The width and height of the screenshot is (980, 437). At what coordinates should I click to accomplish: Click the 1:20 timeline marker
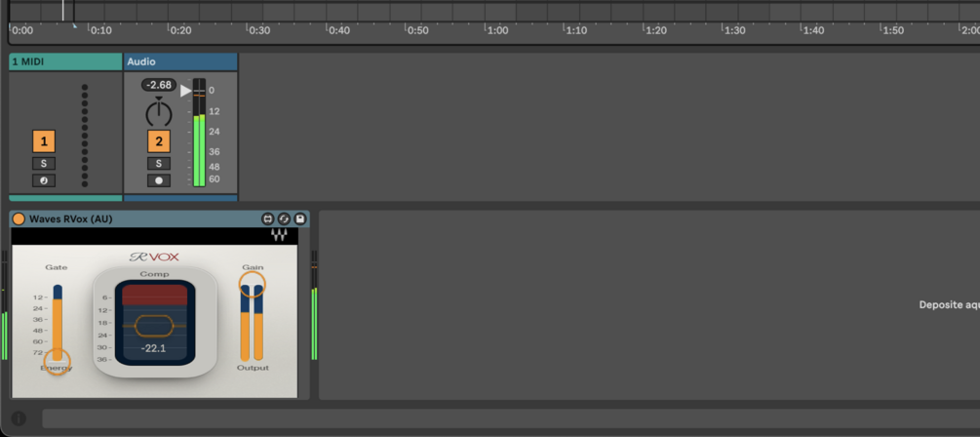click(655, 30)
